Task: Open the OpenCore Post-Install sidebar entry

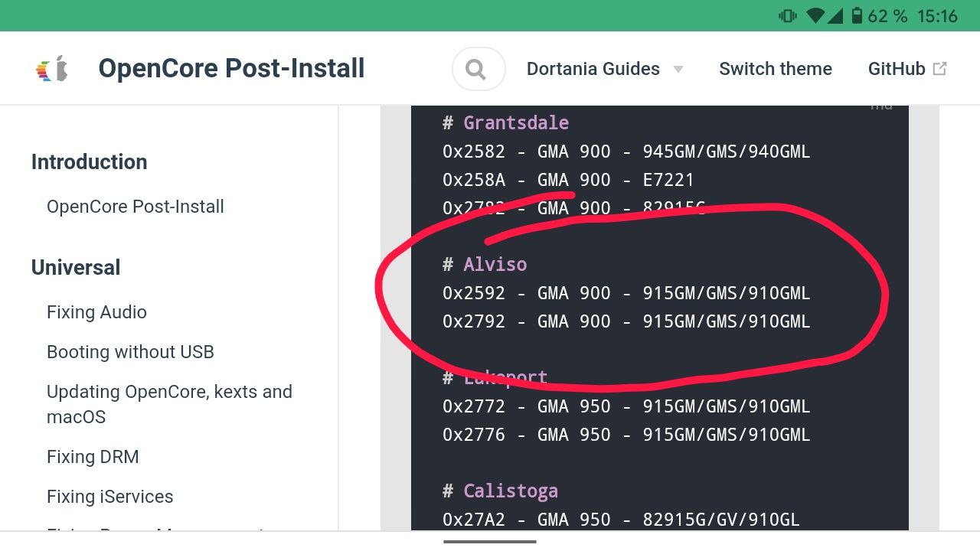Action: click(x=136, y=207)
